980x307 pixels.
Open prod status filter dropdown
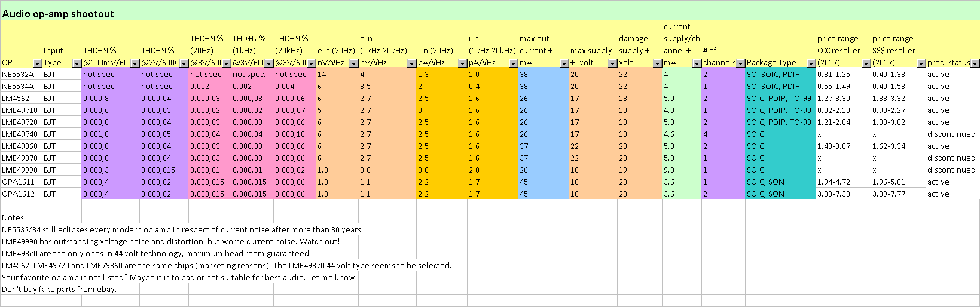point(975,63)
